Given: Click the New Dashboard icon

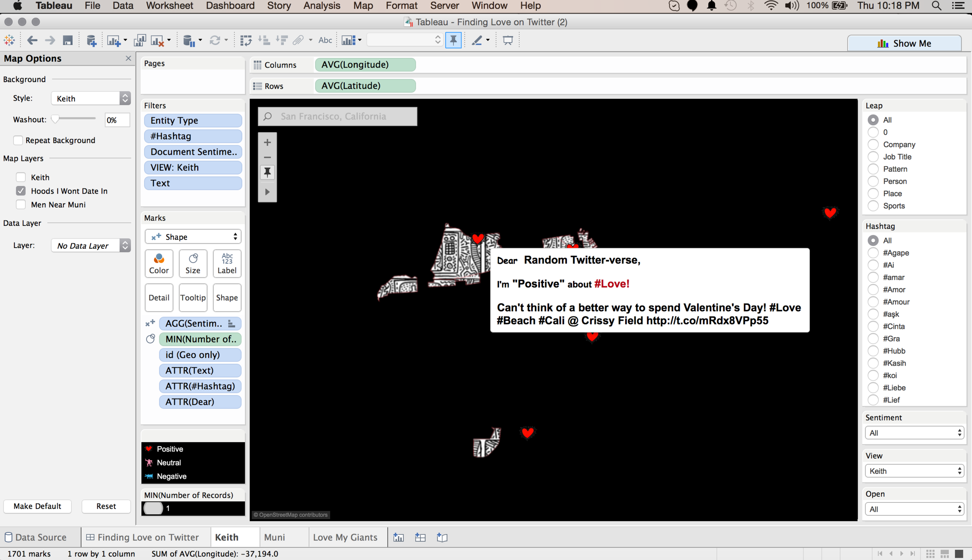Looking at the screenshot, I should click(420, 537).
